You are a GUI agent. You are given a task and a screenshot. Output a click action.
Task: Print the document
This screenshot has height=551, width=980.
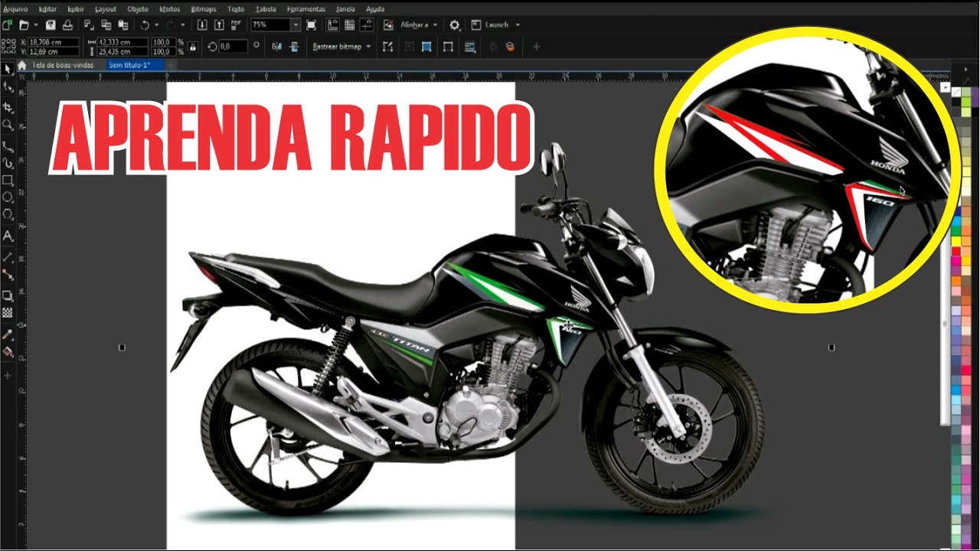pyautogui.click(x=67, y=25)
